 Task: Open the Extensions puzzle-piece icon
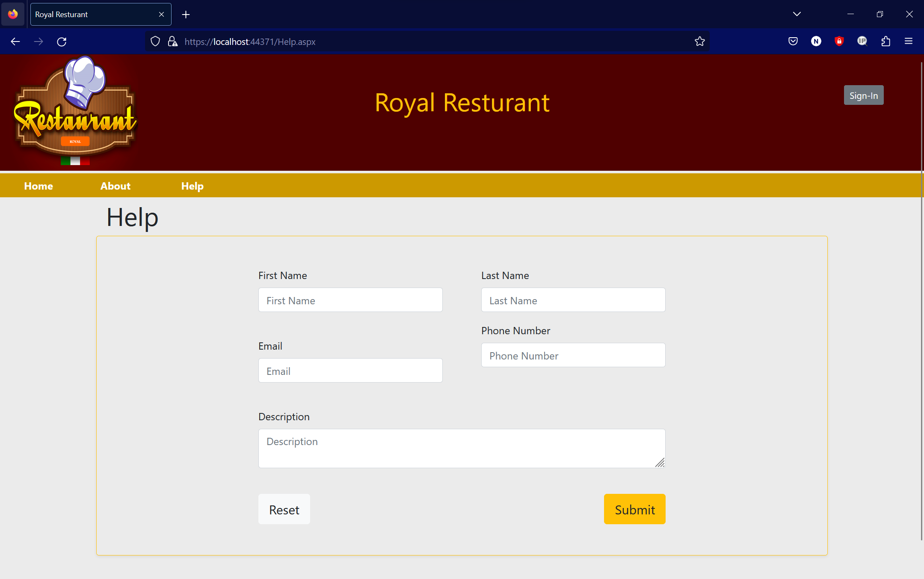[x=885, y=41]
